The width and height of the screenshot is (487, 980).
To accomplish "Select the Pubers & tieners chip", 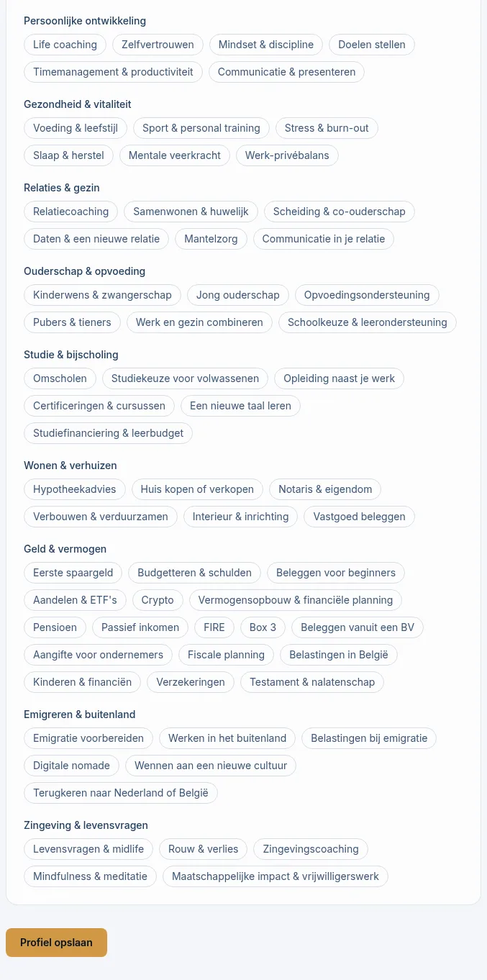I will click(x=72, y=322).
